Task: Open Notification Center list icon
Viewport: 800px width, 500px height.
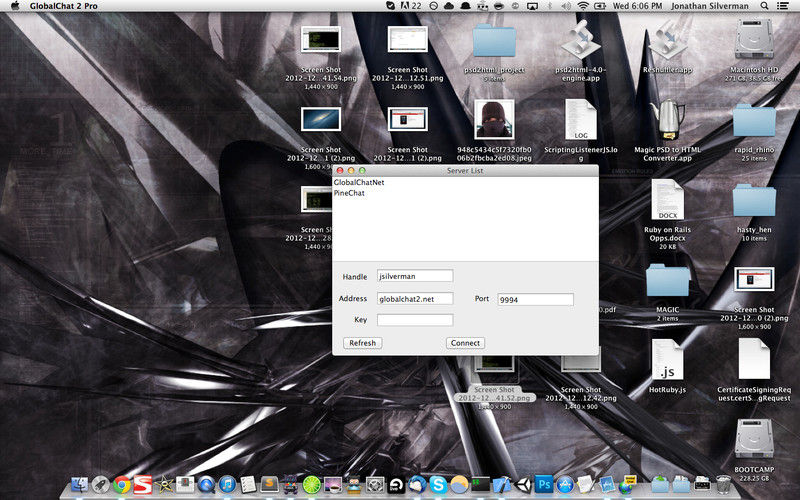Action: 782,6
